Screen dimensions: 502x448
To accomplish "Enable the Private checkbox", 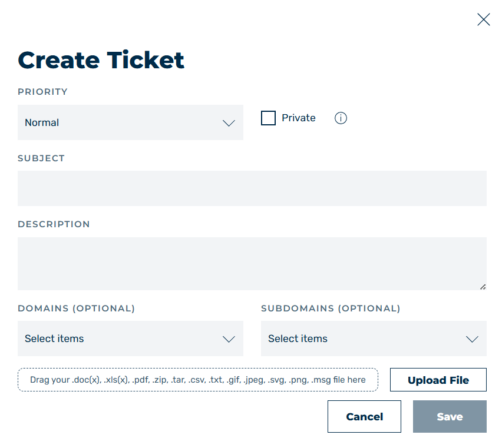I will click(x=268, y=118).
